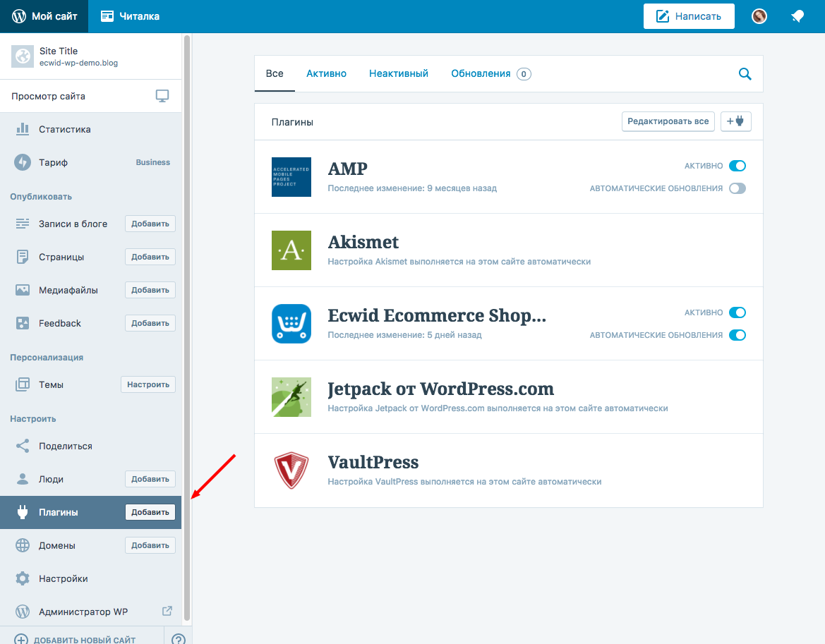Open the Akismet plugin title
This screenshot has width=825, height=644.
[x=363, y=243]
